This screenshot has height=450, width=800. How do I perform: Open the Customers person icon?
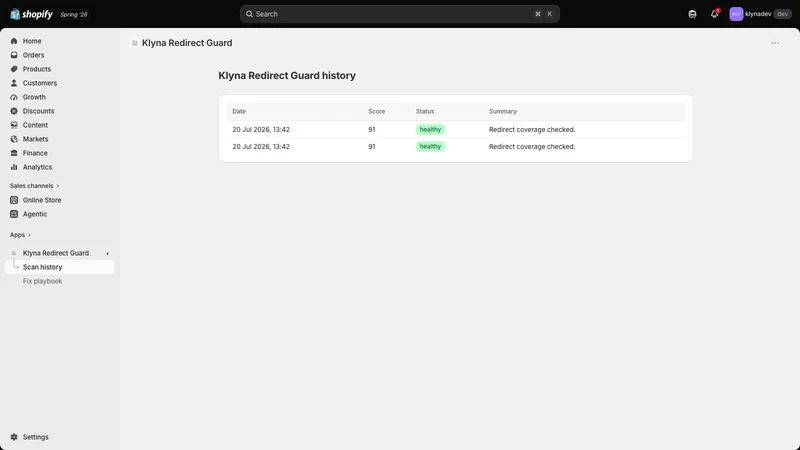(x=14, y=83)
